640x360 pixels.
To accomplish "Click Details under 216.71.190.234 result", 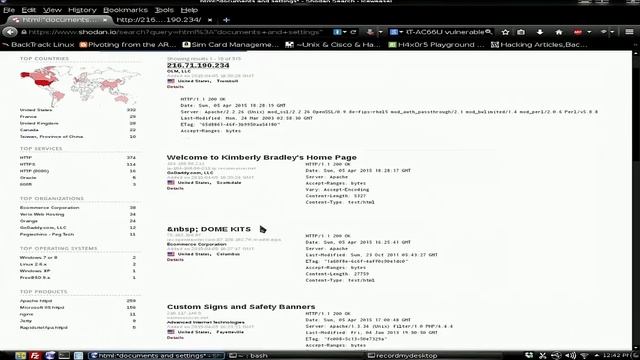I will pyautogui.click(x=175, y=87).
